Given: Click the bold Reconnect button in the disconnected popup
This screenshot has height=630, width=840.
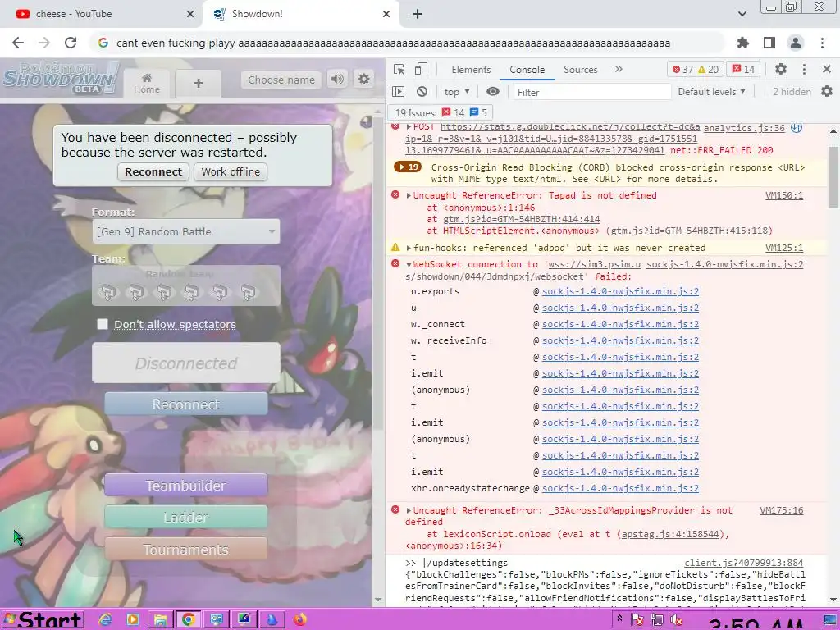Looking at the screenshot, I should click(x=153, y=172).
